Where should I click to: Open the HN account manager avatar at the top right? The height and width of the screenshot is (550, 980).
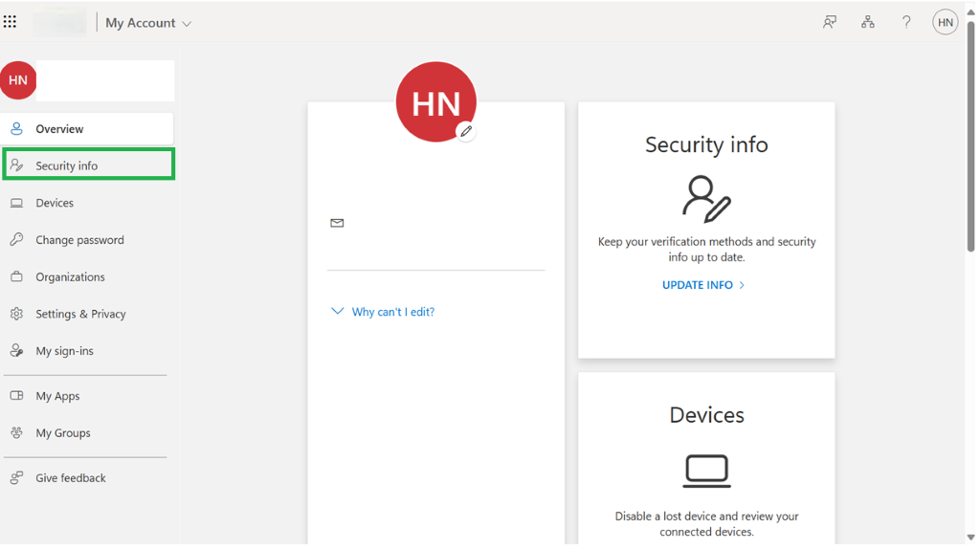(945, 23)
